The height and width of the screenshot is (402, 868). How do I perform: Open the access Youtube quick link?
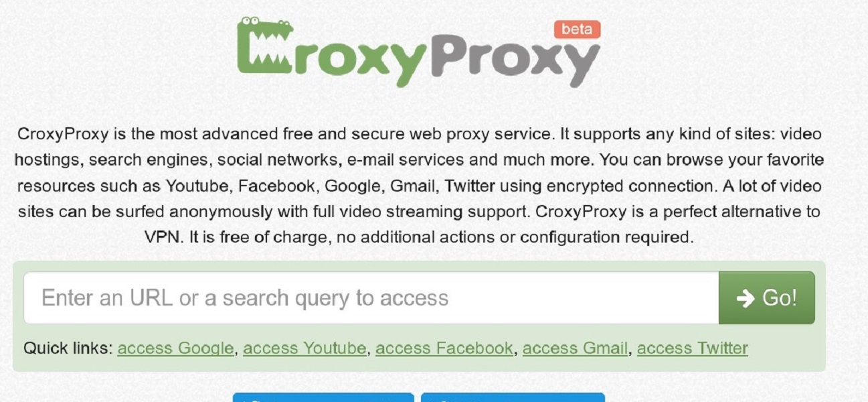click(305, 348)
